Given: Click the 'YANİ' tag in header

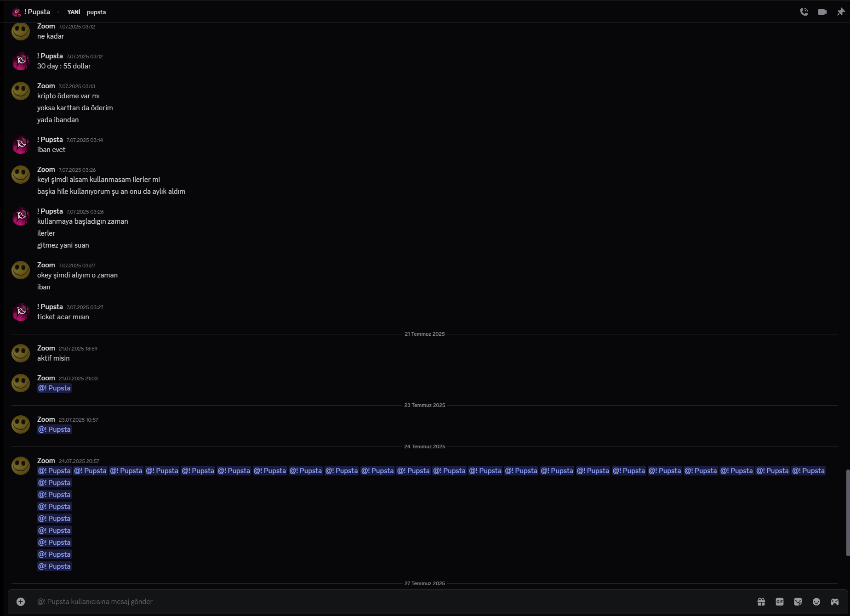Looking at the screenshot, I should coord(74,12).
